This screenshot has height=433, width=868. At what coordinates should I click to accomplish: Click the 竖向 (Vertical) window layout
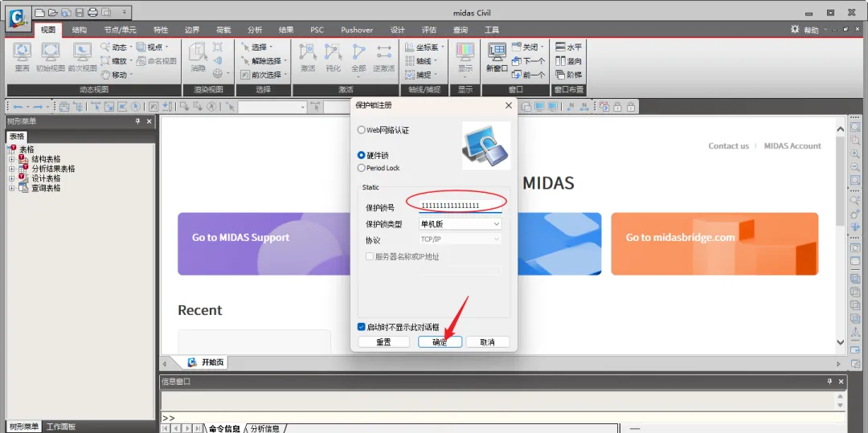tap(568, 61)
